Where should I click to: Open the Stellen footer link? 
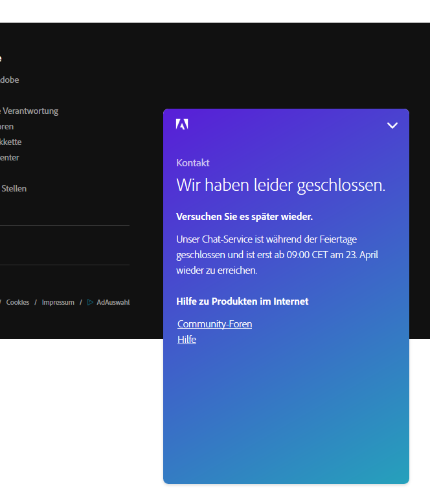13,188
